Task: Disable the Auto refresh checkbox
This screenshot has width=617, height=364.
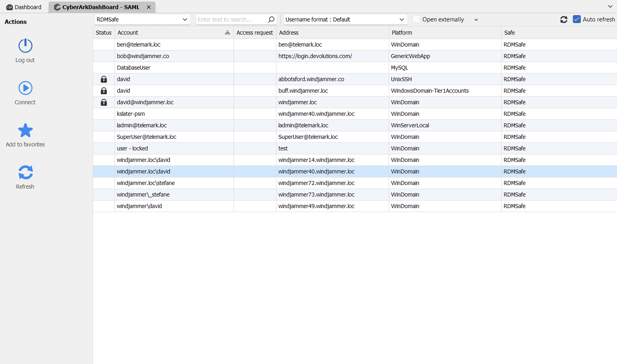Action: point(577,19)
